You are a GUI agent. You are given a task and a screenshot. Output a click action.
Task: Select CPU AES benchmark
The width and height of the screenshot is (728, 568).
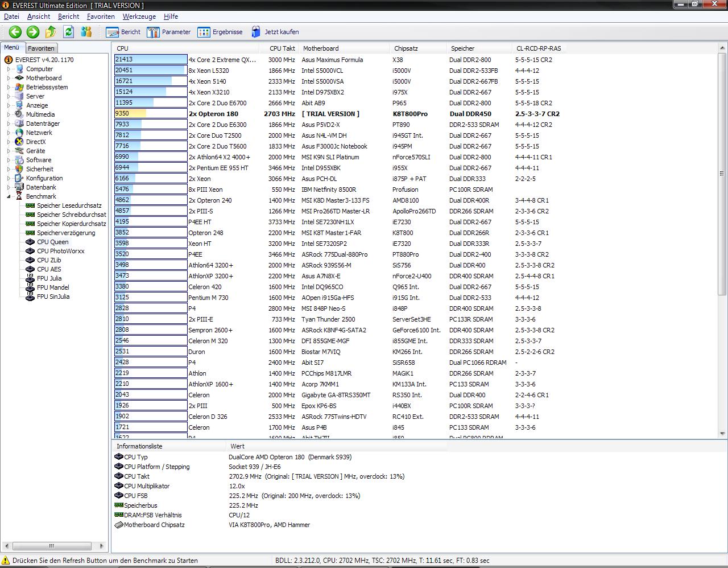point(49,269)
